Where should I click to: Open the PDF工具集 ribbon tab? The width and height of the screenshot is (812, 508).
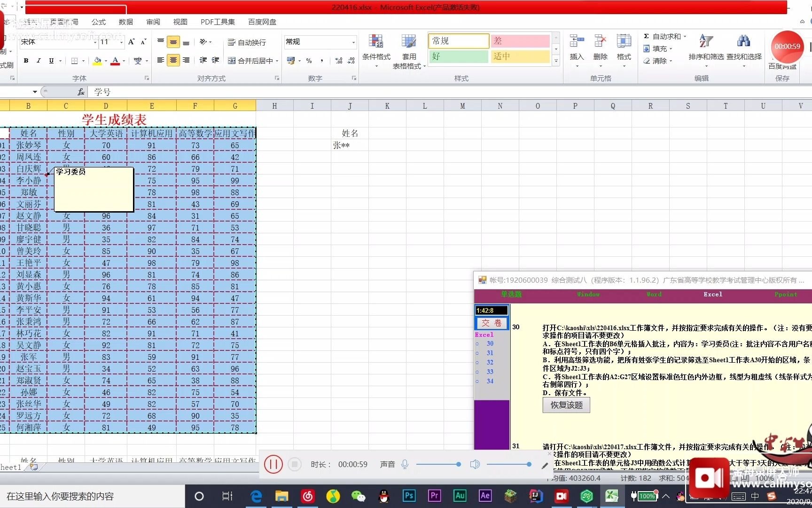click(218, 22)
